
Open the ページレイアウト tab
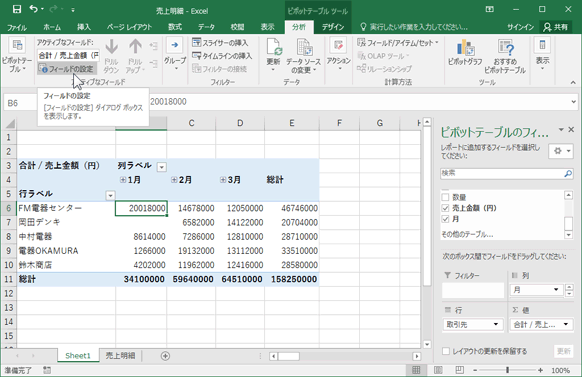tap(129, 27)
